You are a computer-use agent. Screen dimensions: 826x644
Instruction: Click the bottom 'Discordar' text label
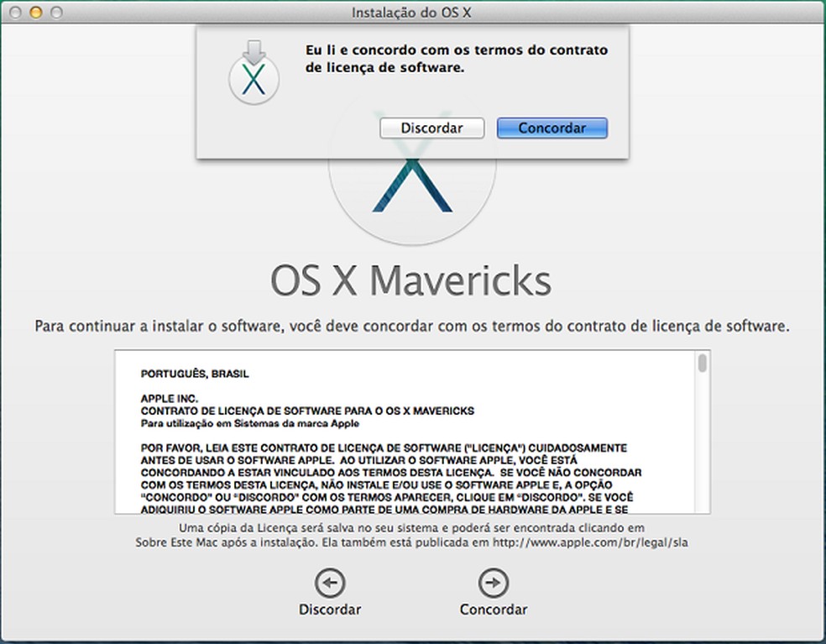(330, 610)
